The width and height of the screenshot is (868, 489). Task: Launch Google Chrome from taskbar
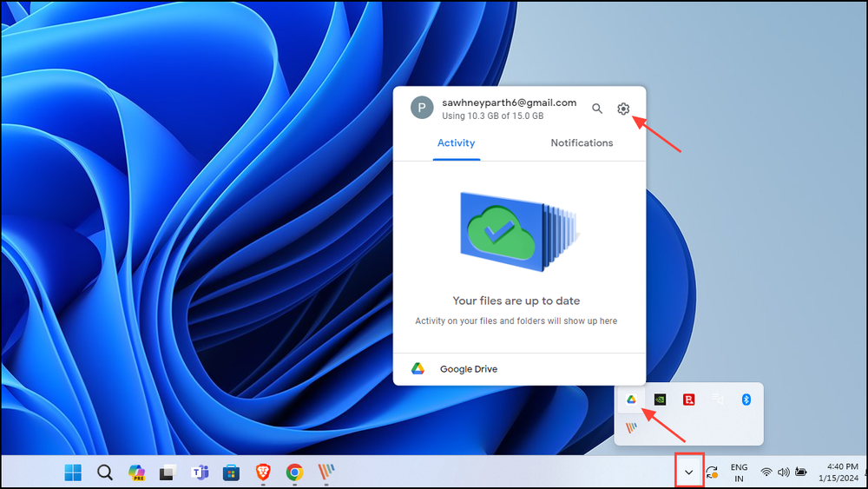[x=294, y=472]
